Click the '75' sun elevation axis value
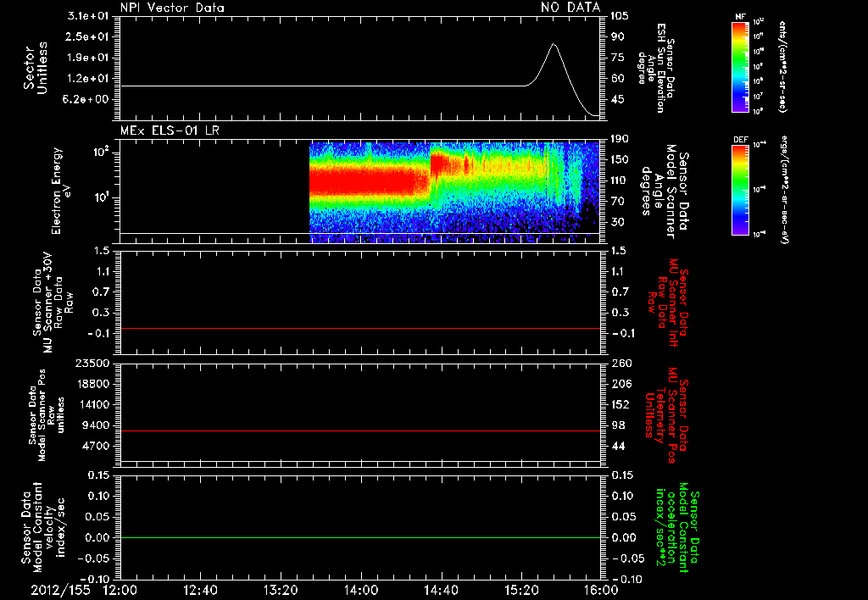This screenshot has width=868, height=600. 617,58
